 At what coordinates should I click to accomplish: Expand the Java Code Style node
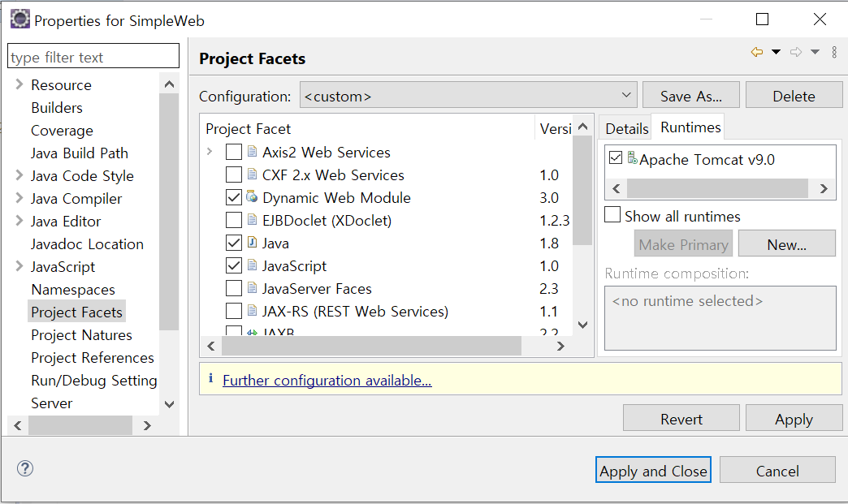click(19, 174)
